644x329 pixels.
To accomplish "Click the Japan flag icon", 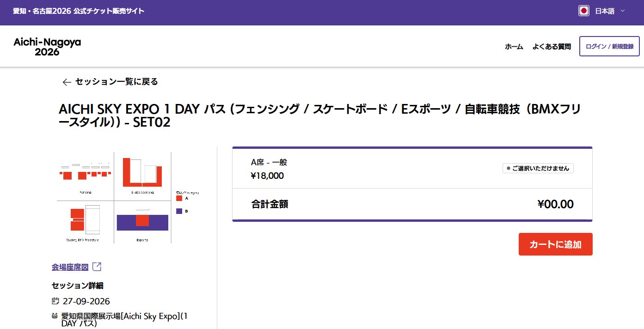I will tap(584, 11).
